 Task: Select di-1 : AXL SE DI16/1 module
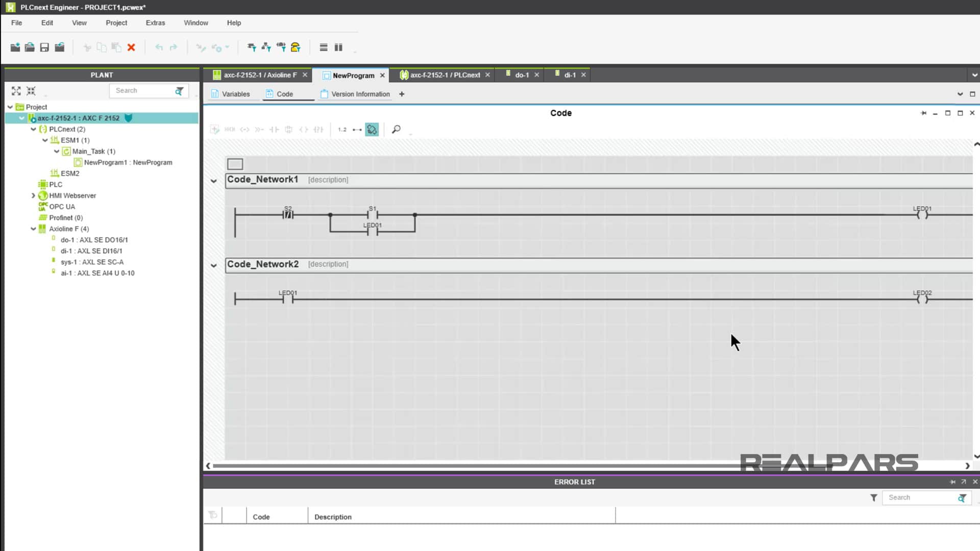pos(91,251)
